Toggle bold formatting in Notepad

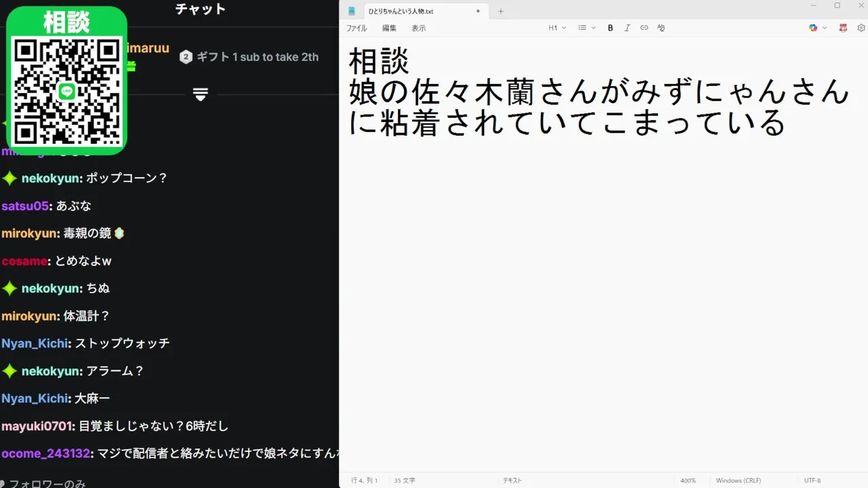coord(610,28)
